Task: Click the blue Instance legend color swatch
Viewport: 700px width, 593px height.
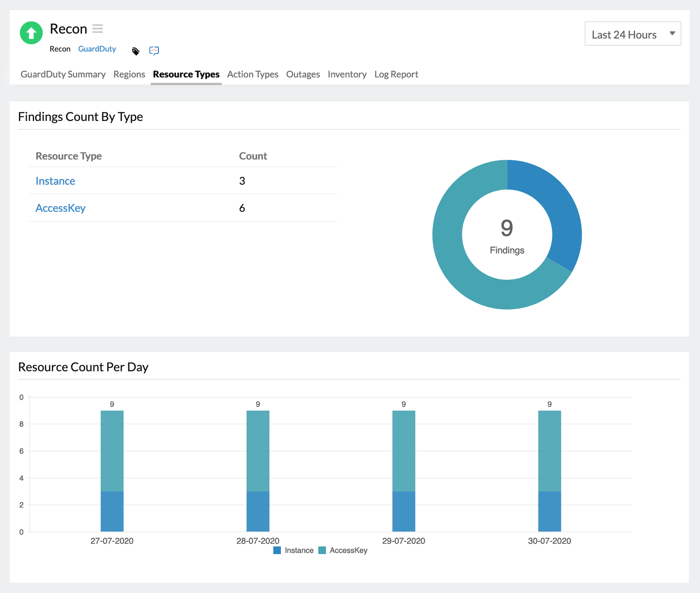Action: coord(277,550)
